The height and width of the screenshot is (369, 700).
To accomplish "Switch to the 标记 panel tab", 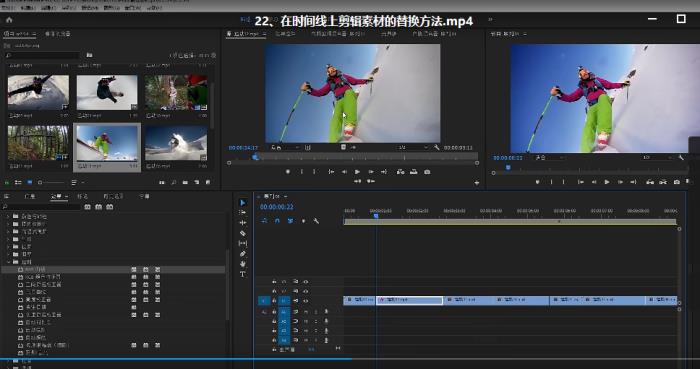I will coord(83,196).
